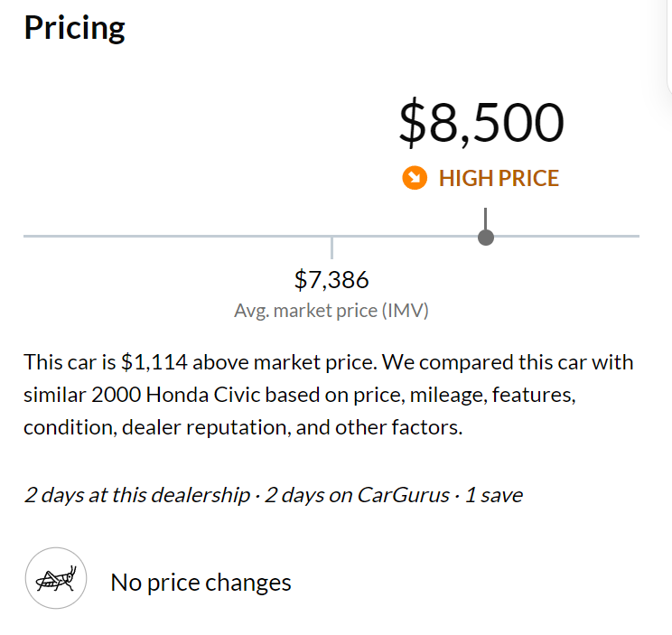Viewport: 672px width, 635px height.
Task: Select the HIGH PRICE rating label
Action: [499, 178]
